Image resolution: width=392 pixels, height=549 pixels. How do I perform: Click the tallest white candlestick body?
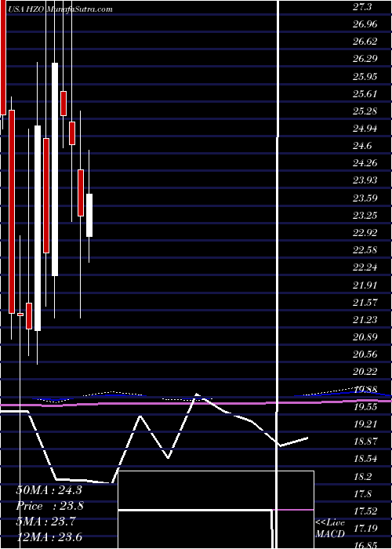point(55,169)
